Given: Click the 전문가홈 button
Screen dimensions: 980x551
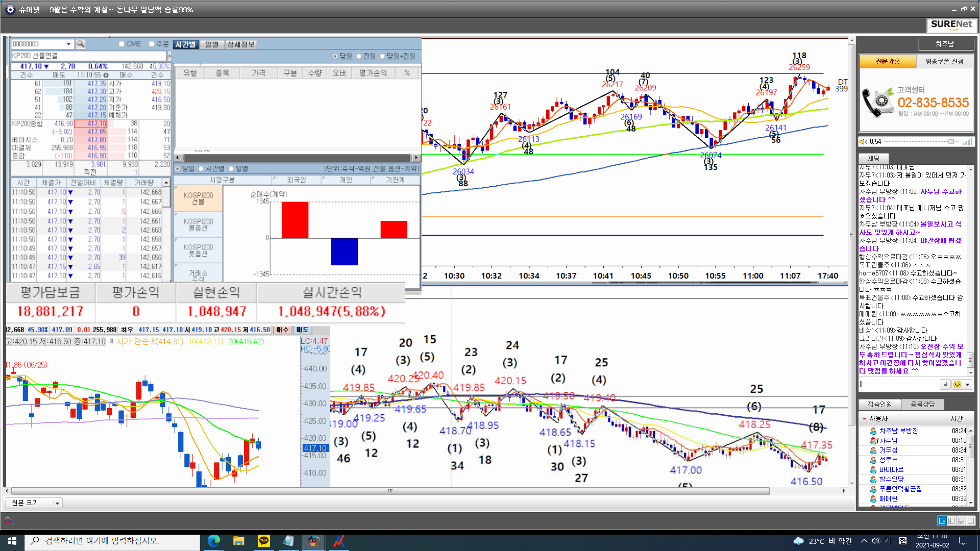Looking at the screenshot, I should pos(888,61).
